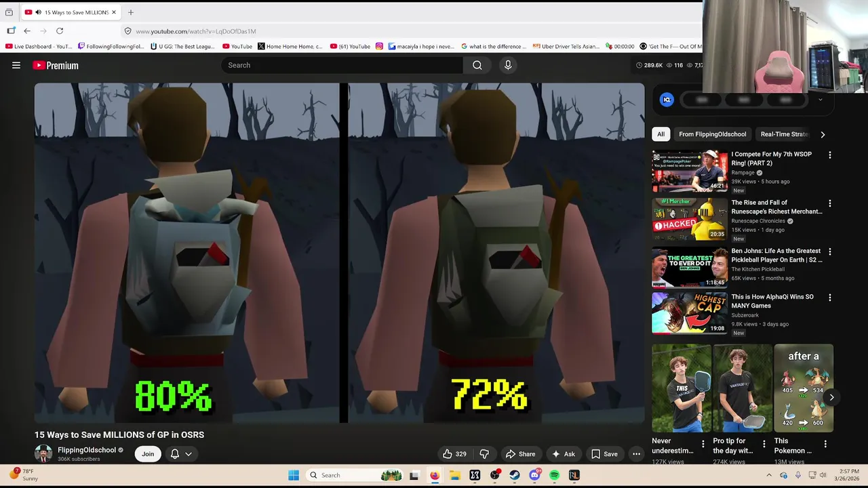Open Runescape's Richest Merchant video thumbnail
This screenshot has height=488, width=868.
(690, 220)
